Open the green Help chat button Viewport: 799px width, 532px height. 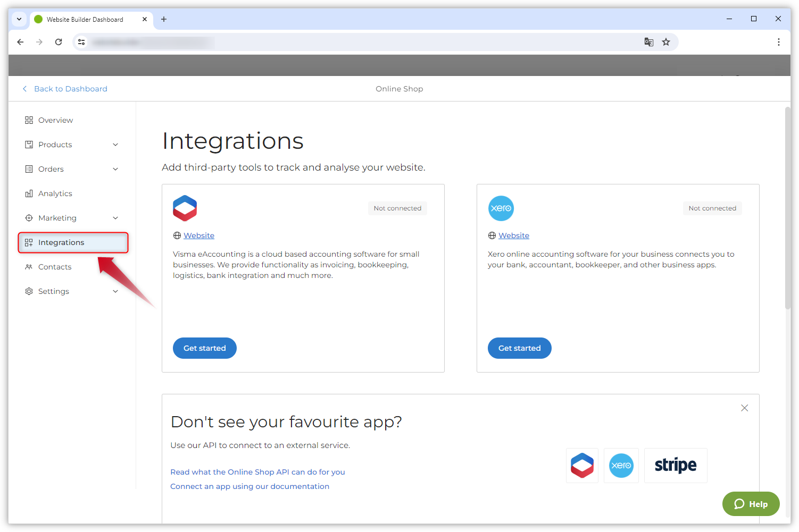click(x=751, y=504)
